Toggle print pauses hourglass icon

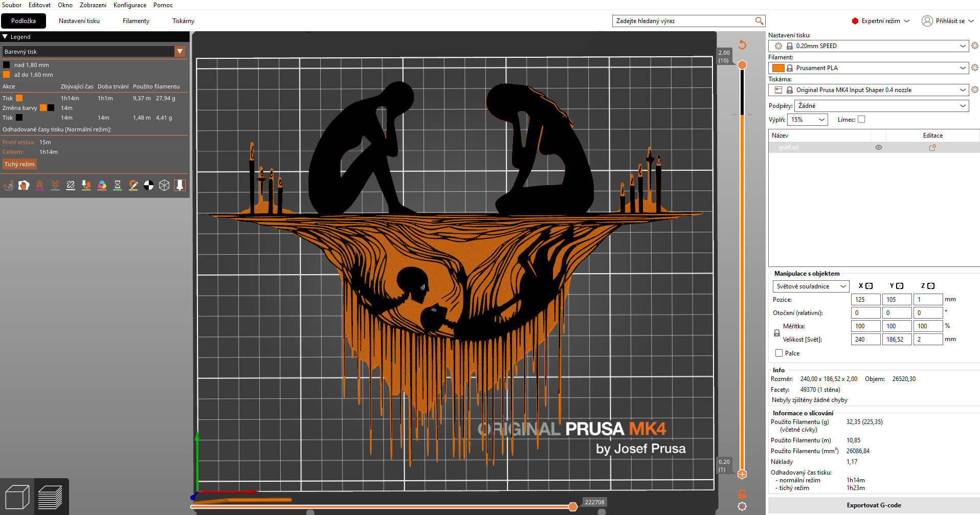(x=117, y=185)
